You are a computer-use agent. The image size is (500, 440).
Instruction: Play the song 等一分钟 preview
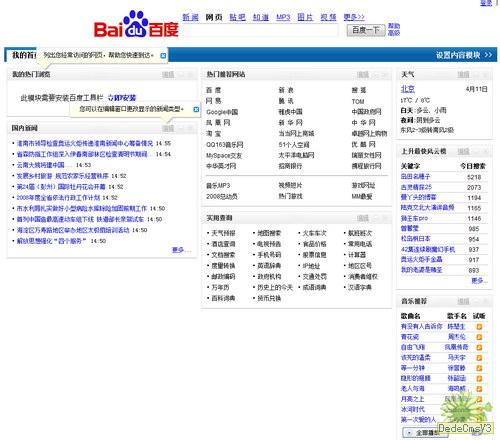[x=479, y=368]
